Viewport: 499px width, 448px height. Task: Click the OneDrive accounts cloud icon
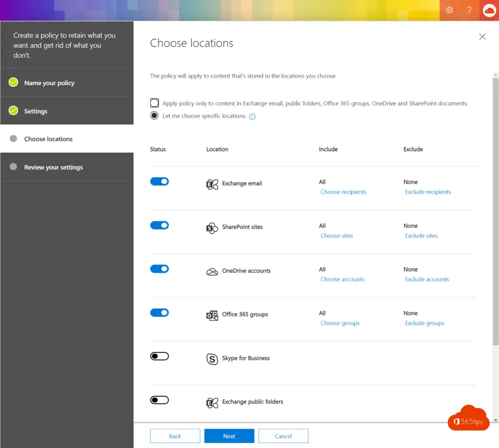coord(212,272)
